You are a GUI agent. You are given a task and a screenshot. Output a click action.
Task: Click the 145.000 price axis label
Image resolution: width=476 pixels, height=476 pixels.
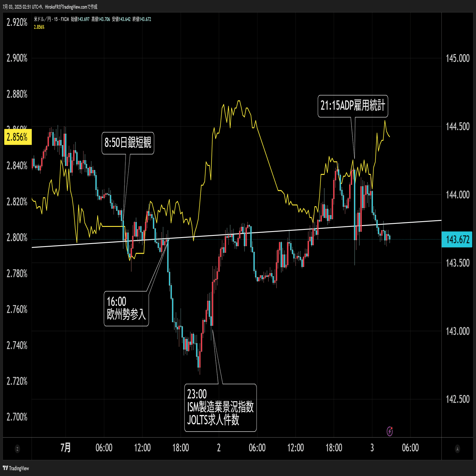(458, 58)
